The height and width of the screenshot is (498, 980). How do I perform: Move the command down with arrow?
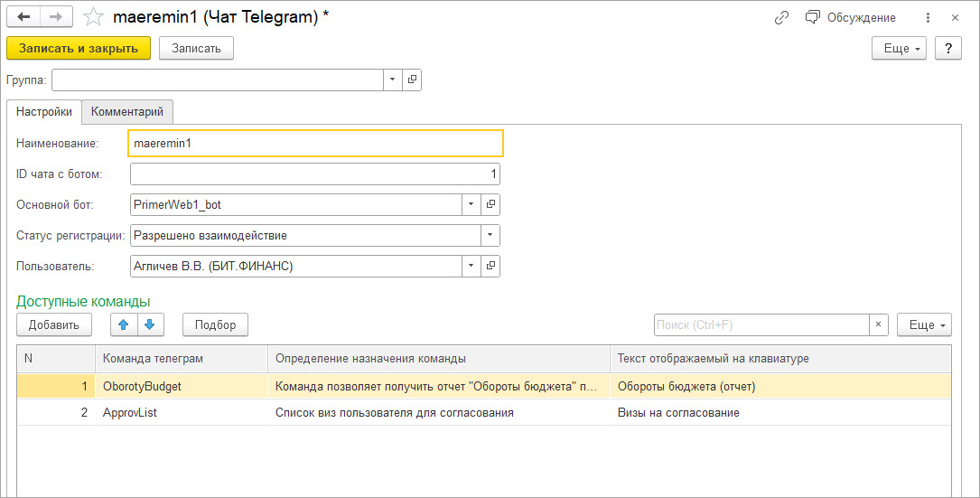pos(150,324)
